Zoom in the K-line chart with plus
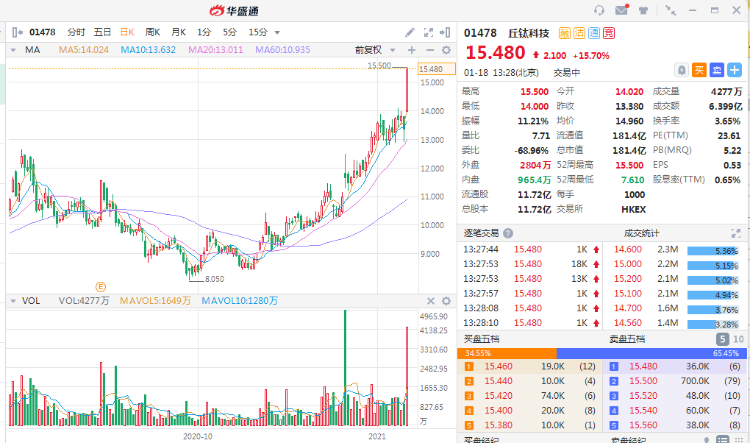 tap(412, 50)
